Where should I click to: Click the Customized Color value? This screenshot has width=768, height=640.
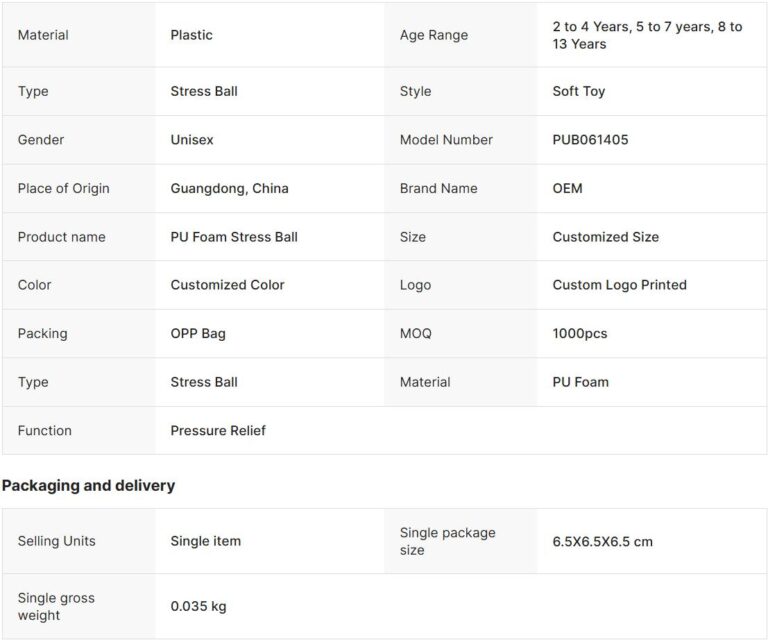227,285
